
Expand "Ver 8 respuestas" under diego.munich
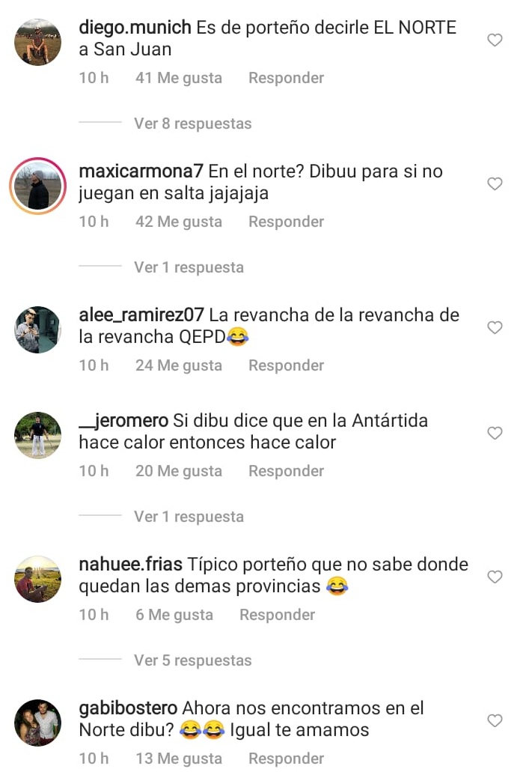(192, 124)
